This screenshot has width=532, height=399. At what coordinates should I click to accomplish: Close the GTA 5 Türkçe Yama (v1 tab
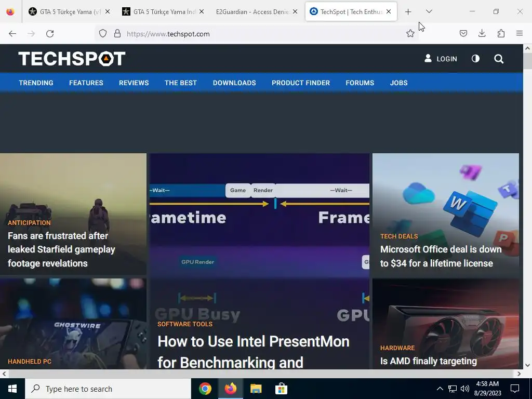pos(108,11)
